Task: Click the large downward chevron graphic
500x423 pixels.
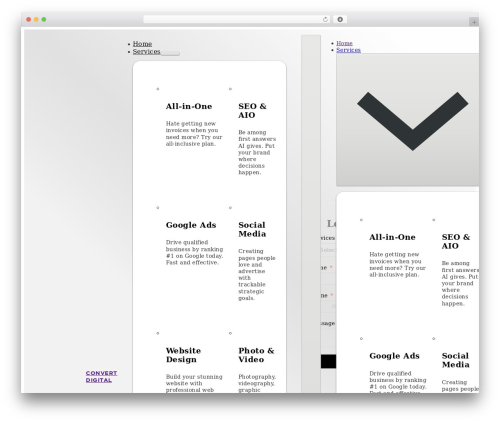Action: tap(413, 121)
